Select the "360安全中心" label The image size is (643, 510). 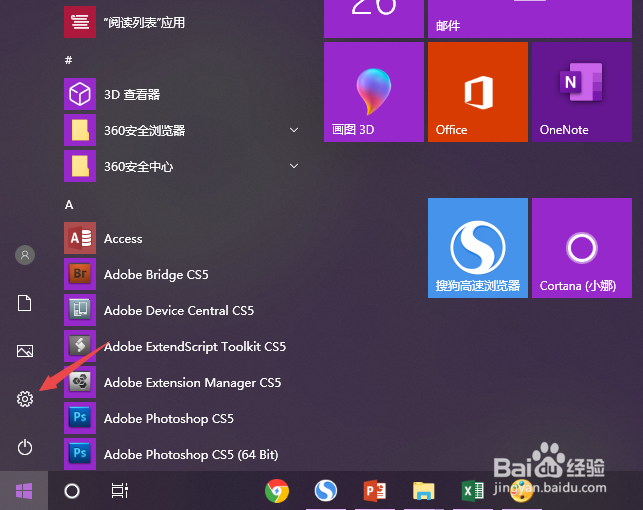pos(138,166)
